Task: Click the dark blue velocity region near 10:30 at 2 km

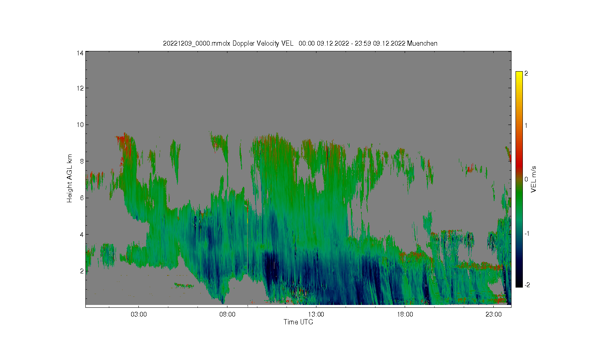Action: pos(270,267)
